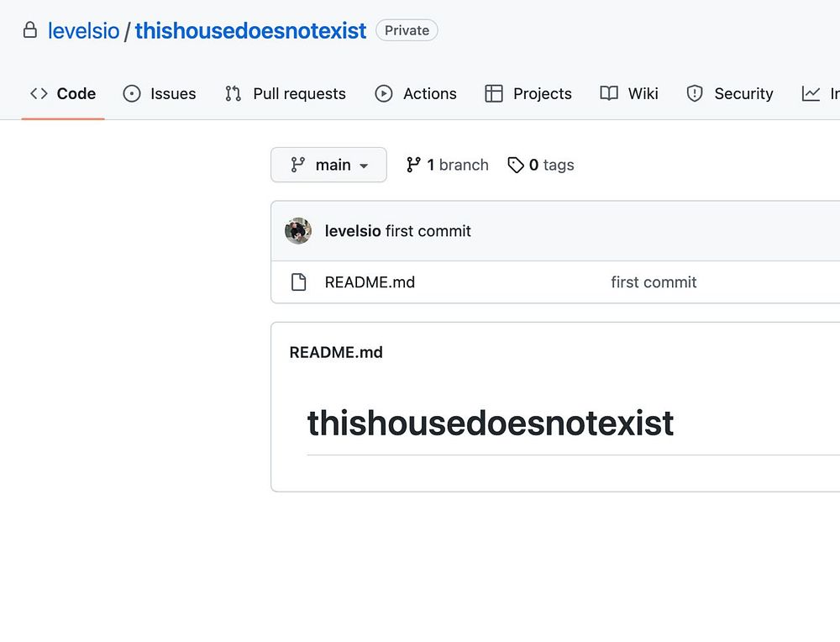The height and width of the screenshot is (642, 840).
Task: Click the lock icon beside repository name
Action: (x=30, y=31)
